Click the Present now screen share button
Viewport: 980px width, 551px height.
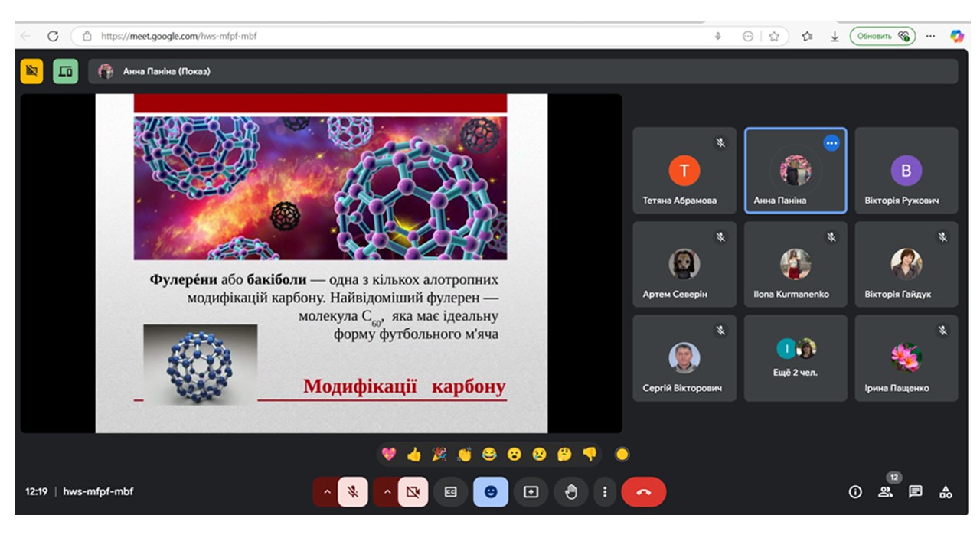point(531,492)
